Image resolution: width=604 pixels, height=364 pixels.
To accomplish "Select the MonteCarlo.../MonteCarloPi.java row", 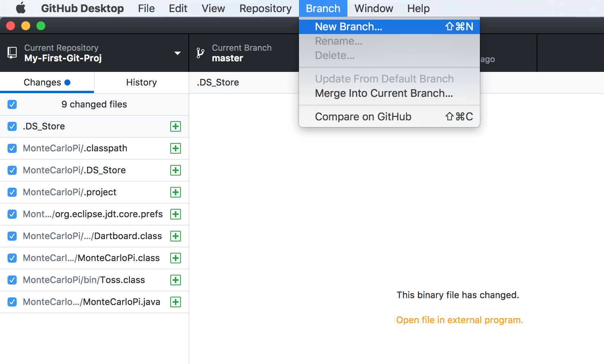I will click(x=94, y=302).
